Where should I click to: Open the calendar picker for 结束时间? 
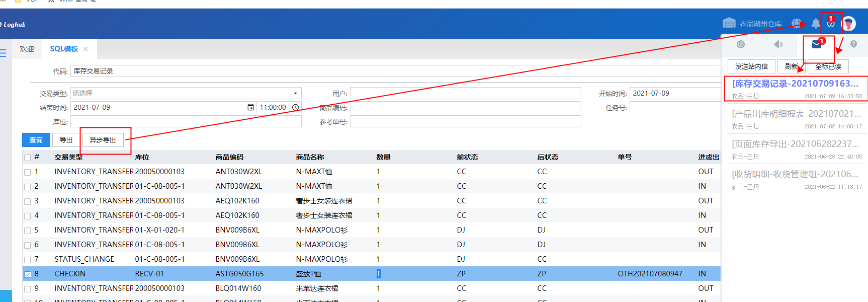click(x=250, y=108)
